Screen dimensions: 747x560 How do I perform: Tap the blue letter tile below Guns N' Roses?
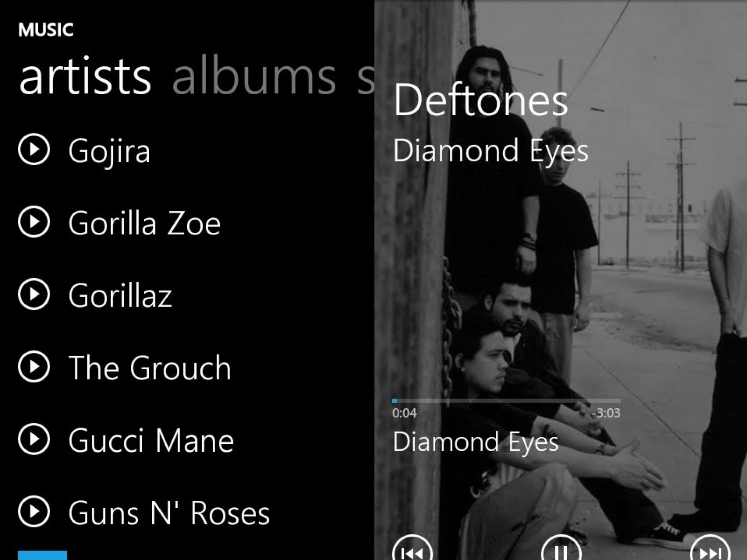pyautogui.click(x=42, y=555)
